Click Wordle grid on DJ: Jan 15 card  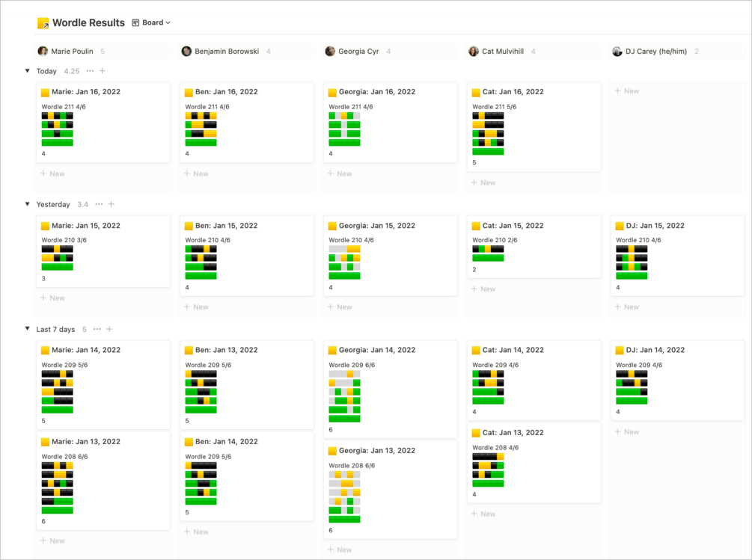pos(631,262)
